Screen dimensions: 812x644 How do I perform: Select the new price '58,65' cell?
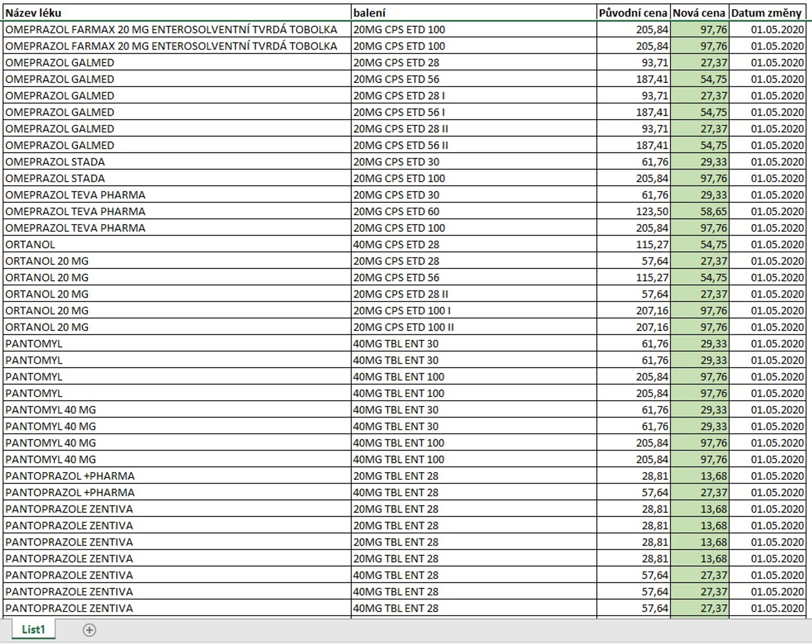tap(700, 212)
